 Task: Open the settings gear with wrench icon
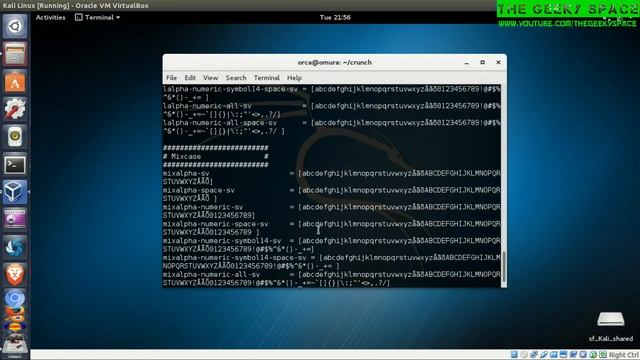(x=15, y=109)
